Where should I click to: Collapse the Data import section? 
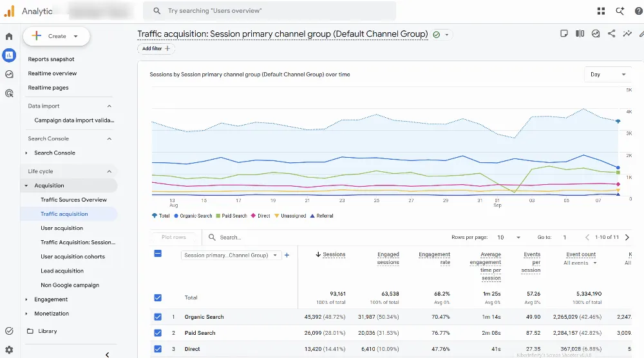click(109, 106)
